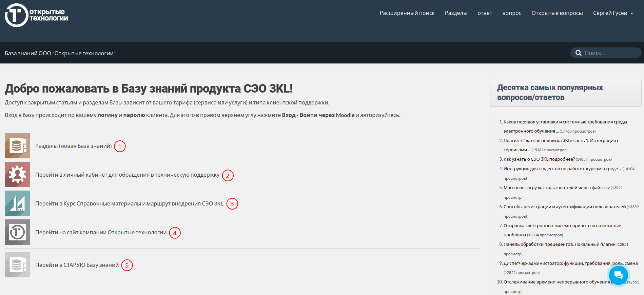644x295 pixels.
Task: Click База знаний ООО "Открытые технологии" title
Action: coord(60,53)
